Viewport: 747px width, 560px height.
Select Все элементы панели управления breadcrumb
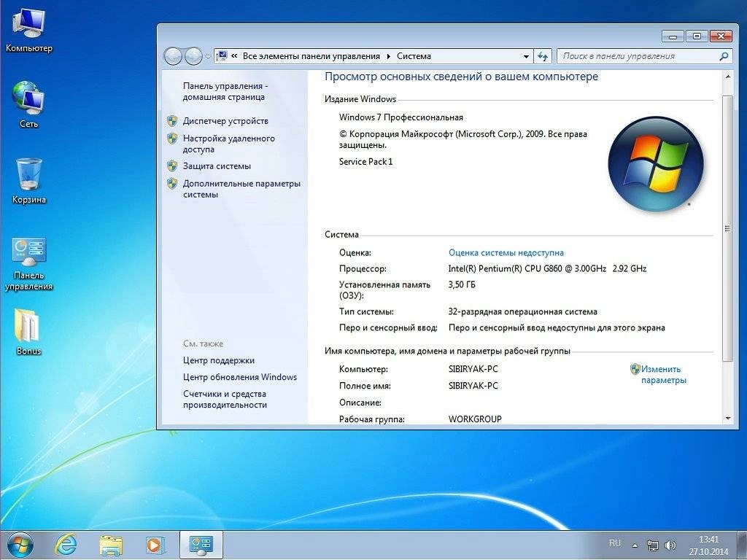311,56
